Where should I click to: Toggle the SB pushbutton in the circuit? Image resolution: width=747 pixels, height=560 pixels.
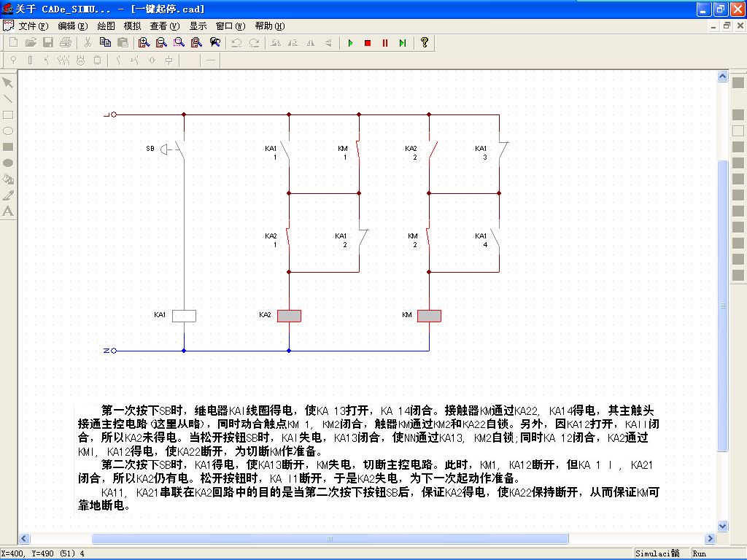[x=171, y=149]
